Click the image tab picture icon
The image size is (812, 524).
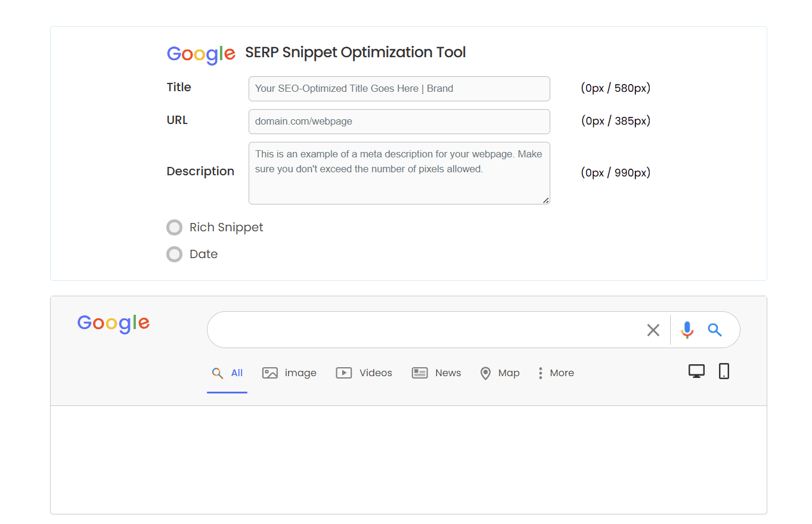click(x=270, y=373)
